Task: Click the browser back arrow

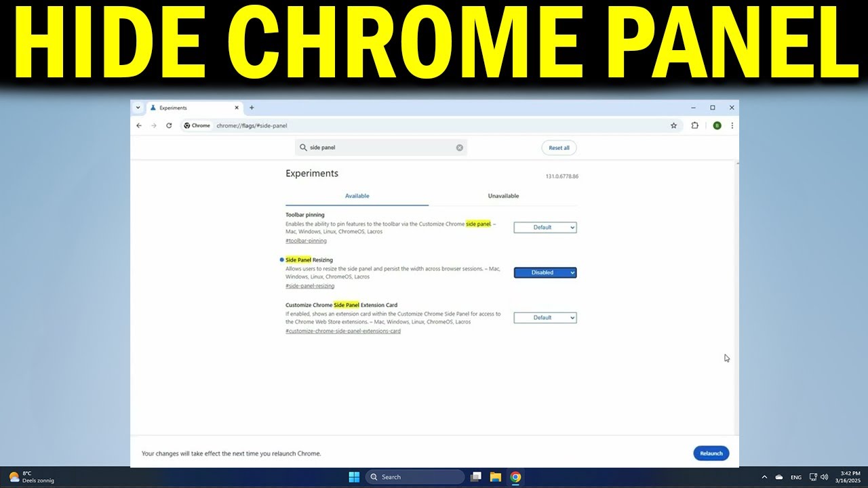Action: coord(139,125)
